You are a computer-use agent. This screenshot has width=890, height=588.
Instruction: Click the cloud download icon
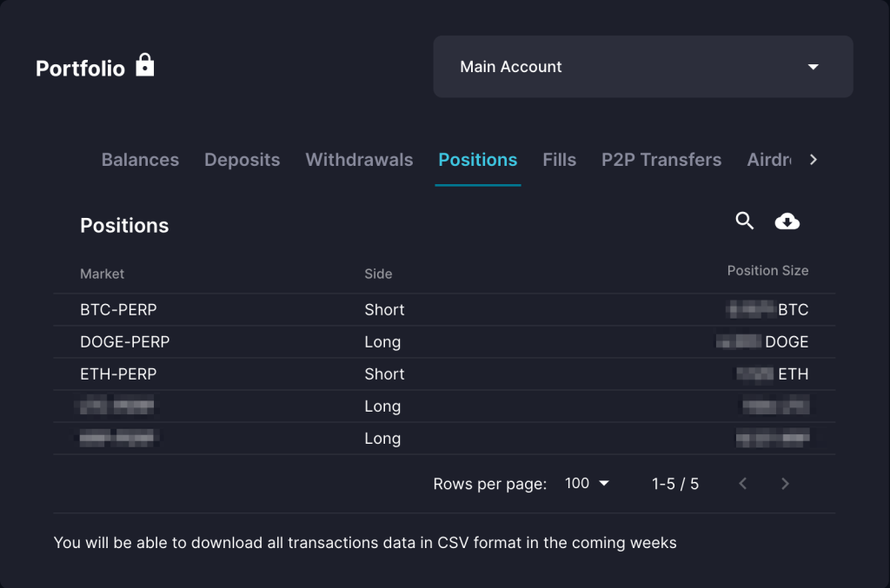click(x=787, y=222)
